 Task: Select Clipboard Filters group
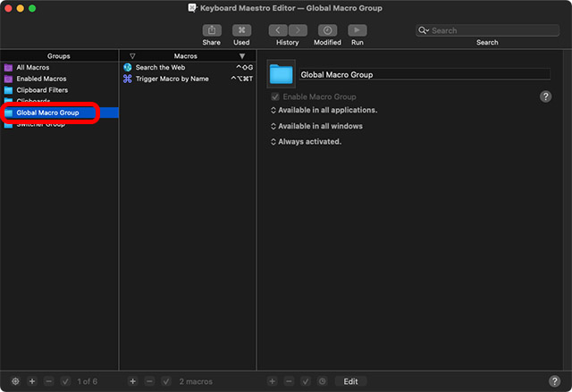point(59,90)
